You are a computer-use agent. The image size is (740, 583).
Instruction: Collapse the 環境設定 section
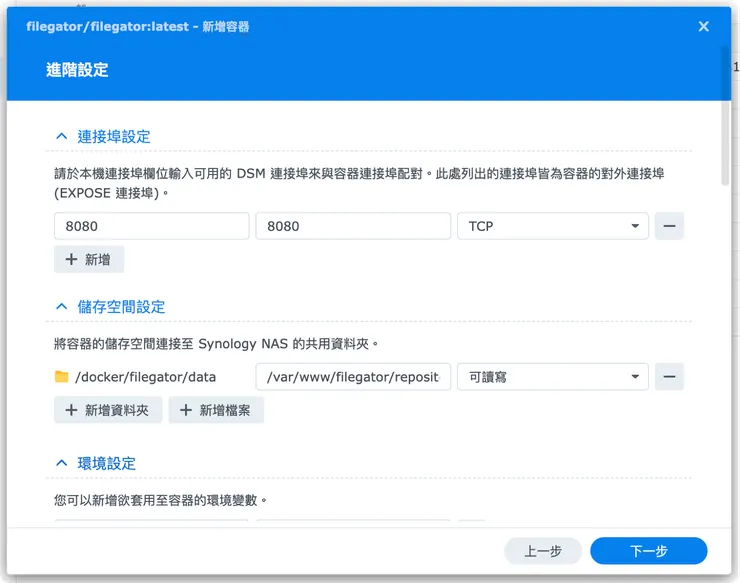point(61,463)
